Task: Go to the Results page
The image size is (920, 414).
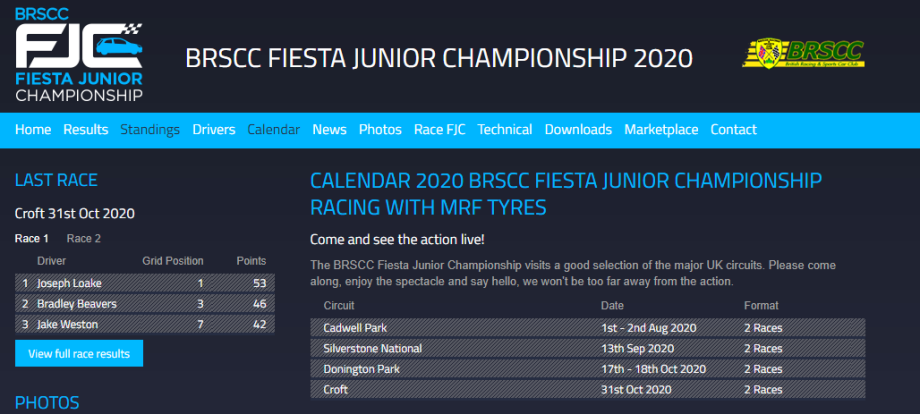Action: pos(86,130)
